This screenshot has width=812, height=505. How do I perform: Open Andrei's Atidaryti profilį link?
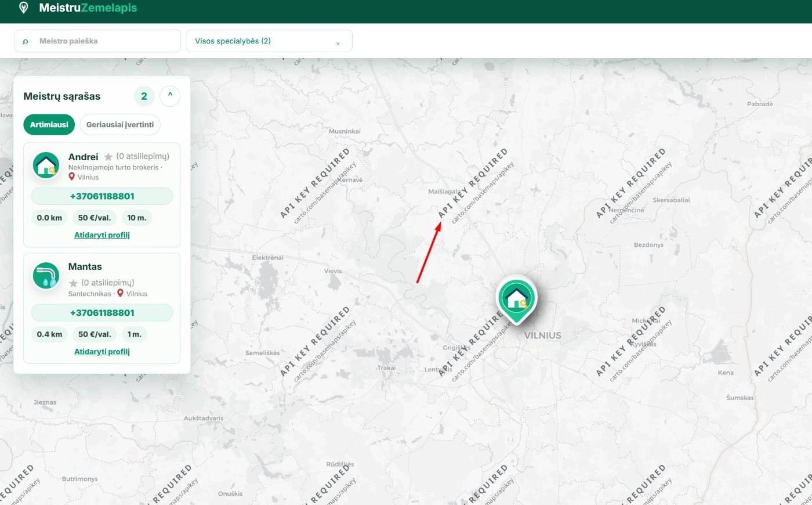coord(102,235)
